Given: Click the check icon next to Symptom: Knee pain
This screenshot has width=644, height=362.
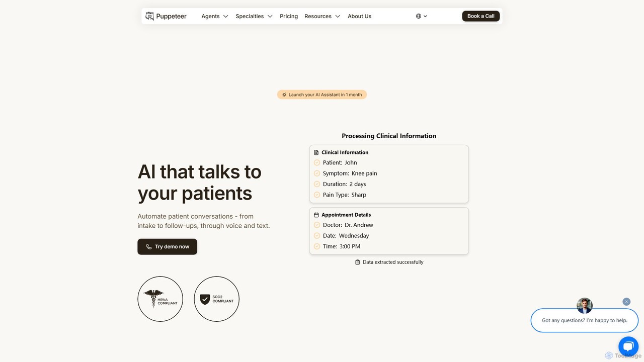Looking at the screenshot, I should tap(317, 173).
